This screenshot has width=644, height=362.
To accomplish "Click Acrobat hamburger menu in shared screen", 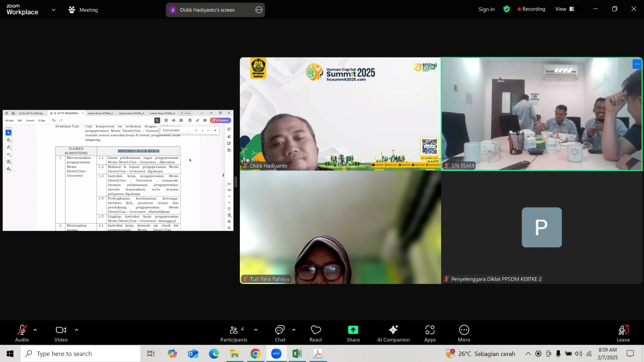I will pos(6,113).
